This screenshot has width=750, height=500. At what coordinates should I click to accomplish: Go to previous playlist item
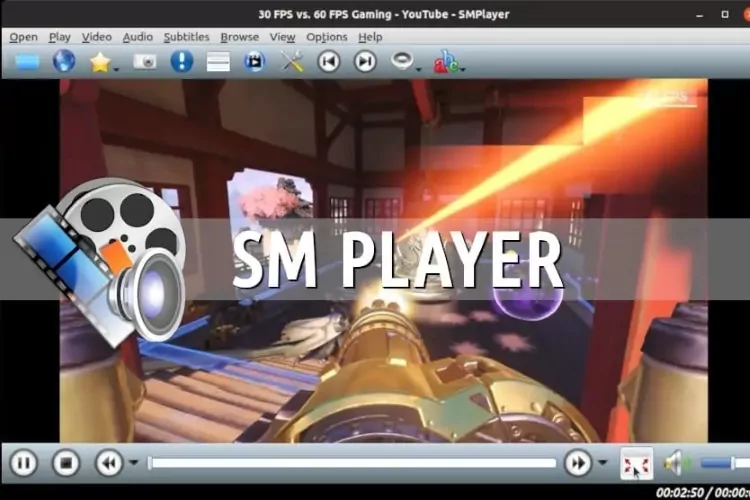pyautogui.click(x=329, y=62)
